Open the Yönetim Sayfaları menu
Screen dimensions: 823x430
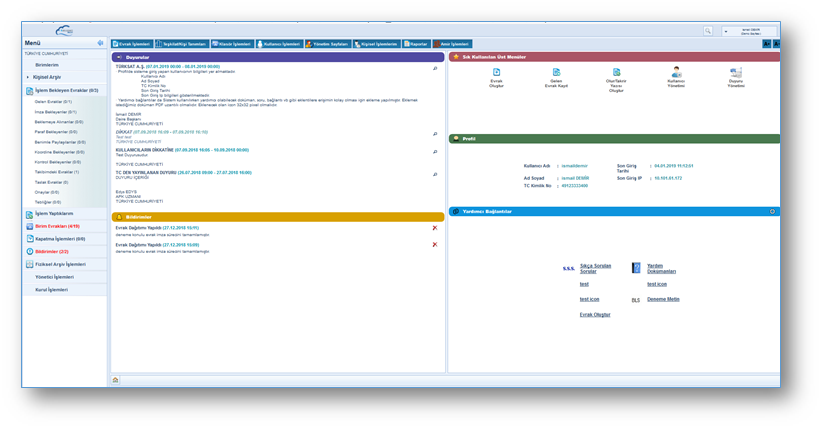[327, 44]
